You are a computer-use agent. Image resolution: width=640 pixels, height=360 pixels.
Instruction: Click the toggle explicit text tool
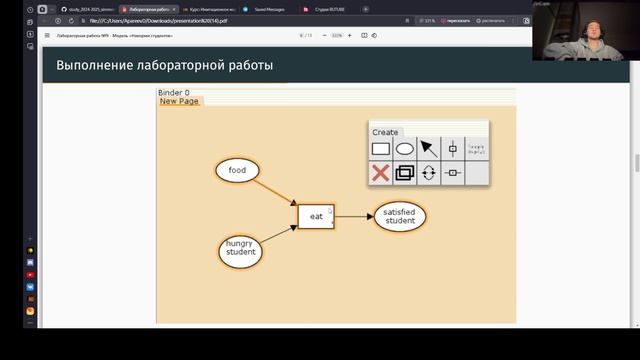pos(476,149)
